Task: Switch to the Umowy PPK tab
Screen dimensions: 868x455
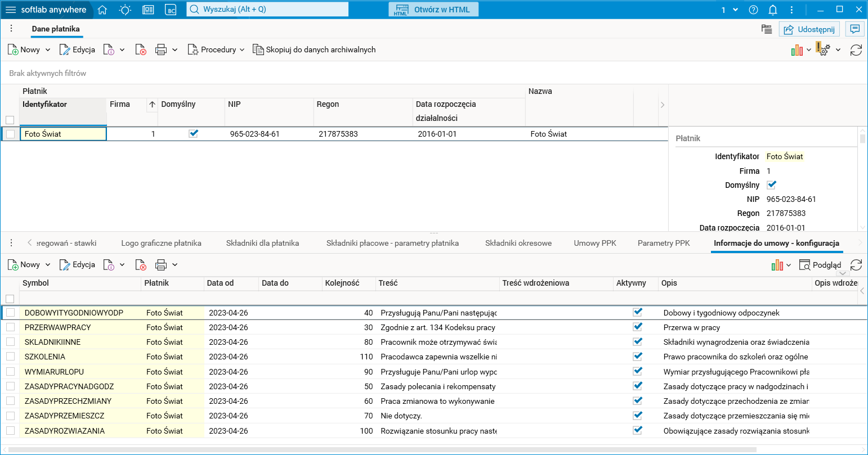Action: [595, 243]
